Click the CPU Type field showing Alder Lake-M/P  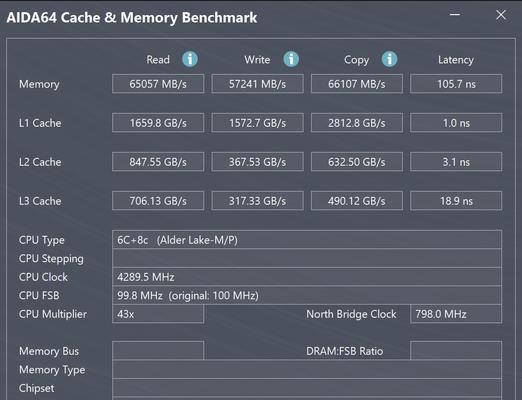pos(307,240)
